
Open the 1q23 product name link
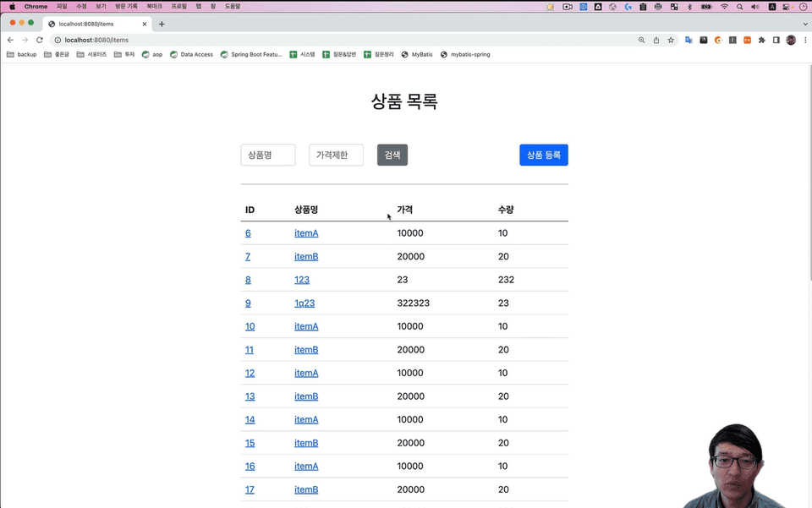click(x=304, y=303)
